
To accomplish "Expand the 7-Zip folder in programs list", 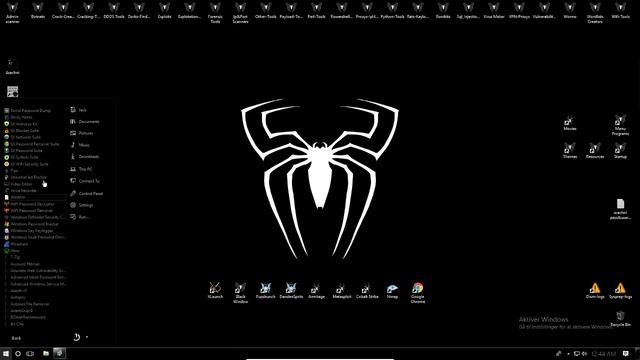I will [x=12, y=258].
